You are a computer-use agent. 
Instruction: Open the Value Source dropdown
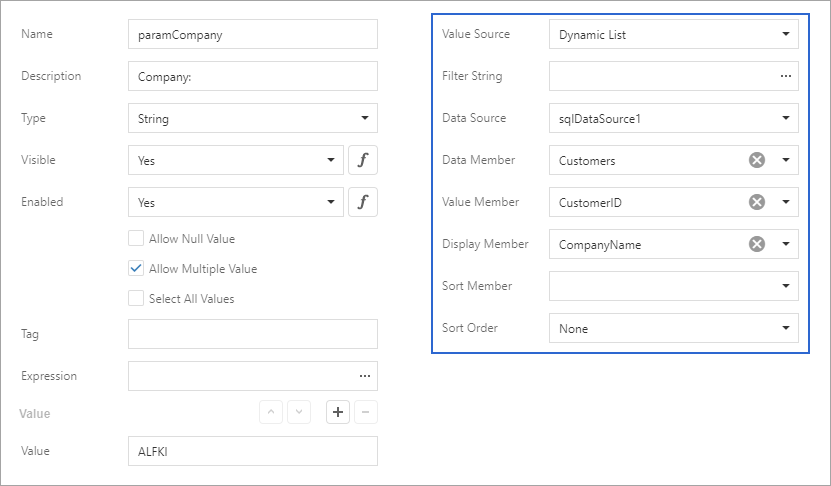tap(785, 34)
